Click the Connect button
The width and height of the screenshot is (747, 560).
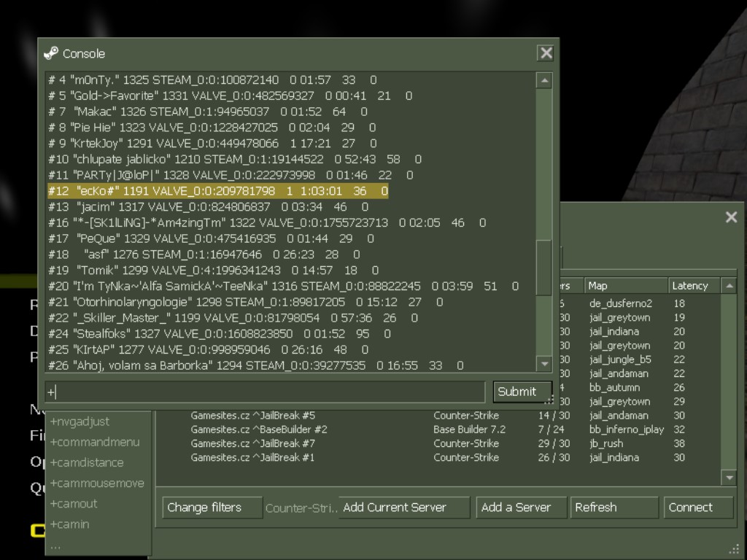pyautogui.click(x=698, y=507)
